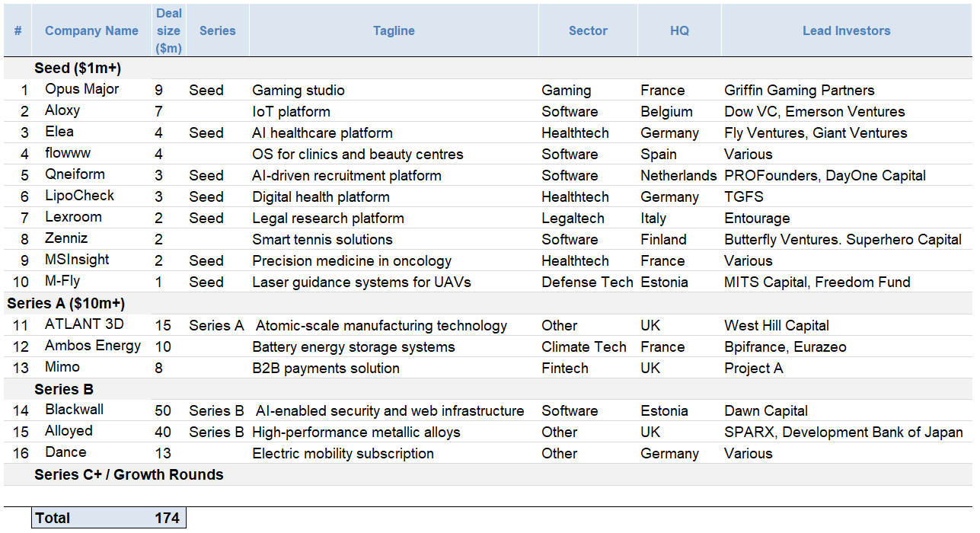
Task: Click Atomic-scale manufacturing technology tagline
Action: [x=381, y=326]
